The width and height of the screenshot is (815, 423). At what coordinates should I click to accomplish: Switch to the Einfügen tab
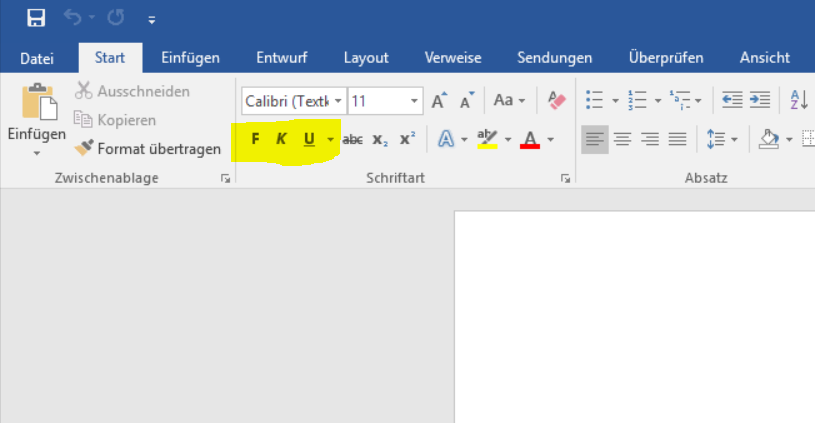pyautogui.click(x=190, y=58)
